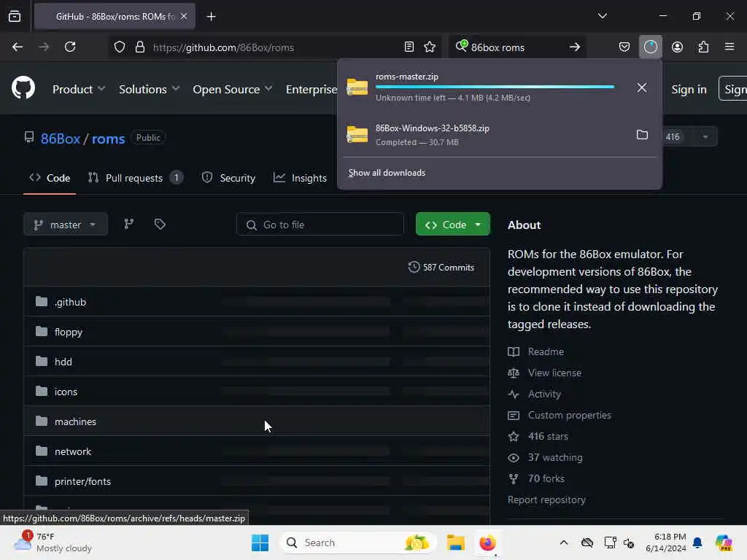Open the 587 Commits history
Screen dimensions: 747x560
coord(441,267)
